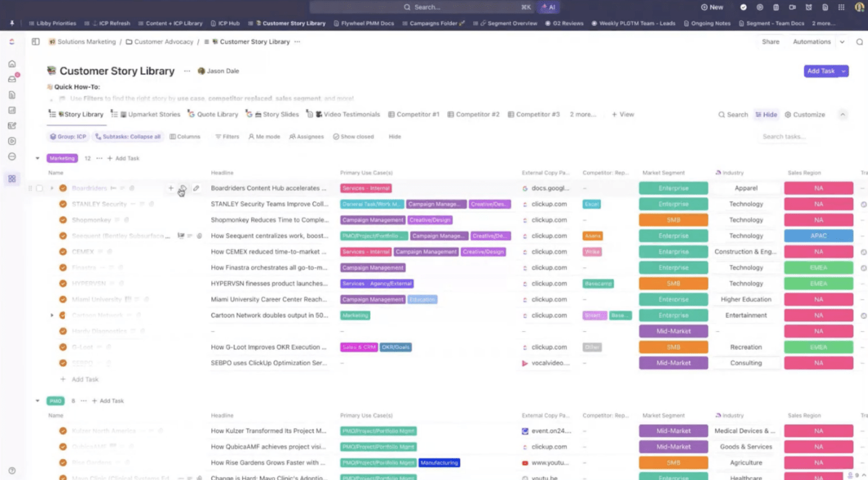Open the More circle icon in sidebar
The height and width of the screenshot is (480, 868).
point(12,156)
